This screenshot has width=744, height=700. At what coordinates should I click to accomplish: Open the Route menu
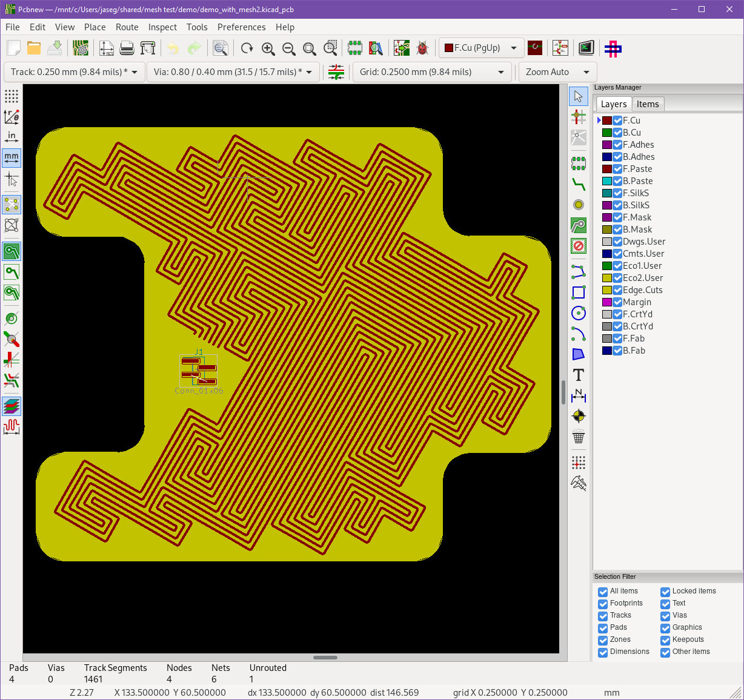pos(127,27)
